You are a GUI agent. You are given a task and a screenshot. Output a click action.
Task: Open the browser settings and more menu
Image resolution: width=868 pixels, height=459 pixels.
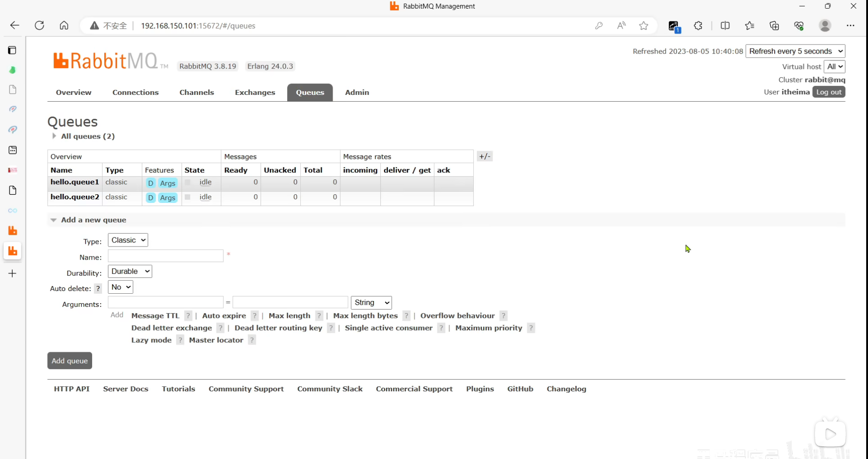point(850,26)
